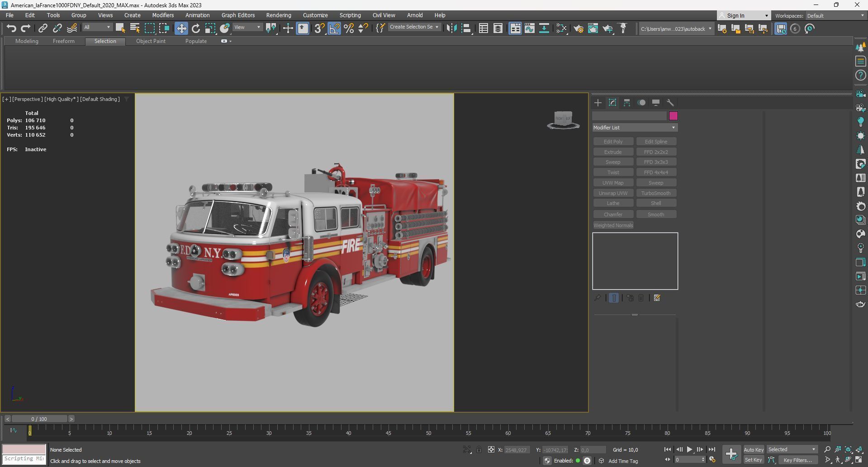The width and height of the screenshot is (868, 467).
Task: Open the Sign In dropdown
Action: pos(744,15)
